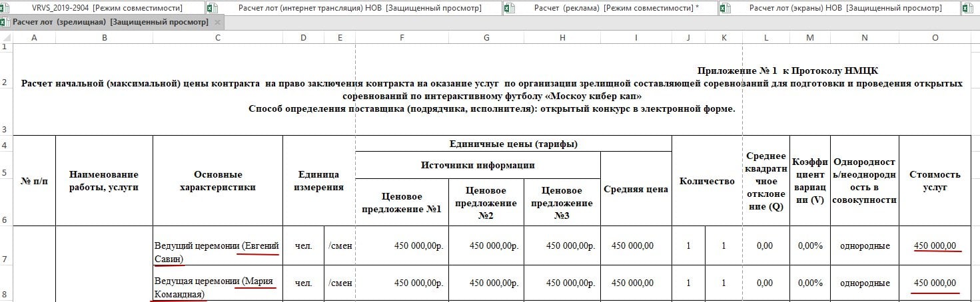Select column M header
The width and height of the screenshot is (980, 302).
[810, 38]
